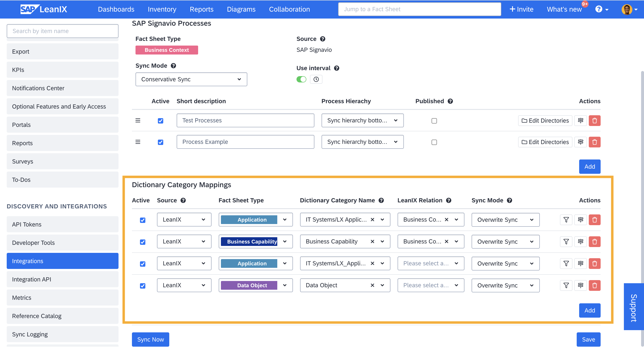The height and width of the screenshot is (348, 644).
Task: Open field mapping icon for Process Example row
Action: click(580, 142)
